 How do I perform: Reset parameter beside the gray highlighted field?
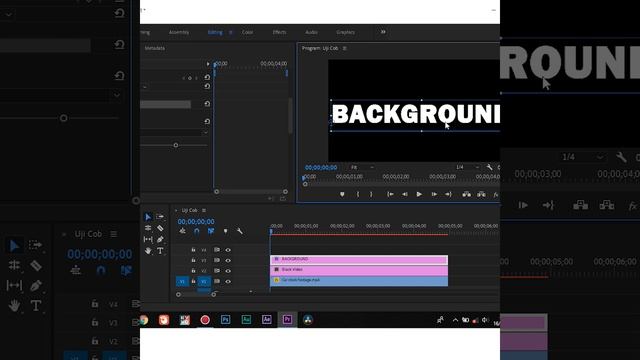[x=207, y=104]
